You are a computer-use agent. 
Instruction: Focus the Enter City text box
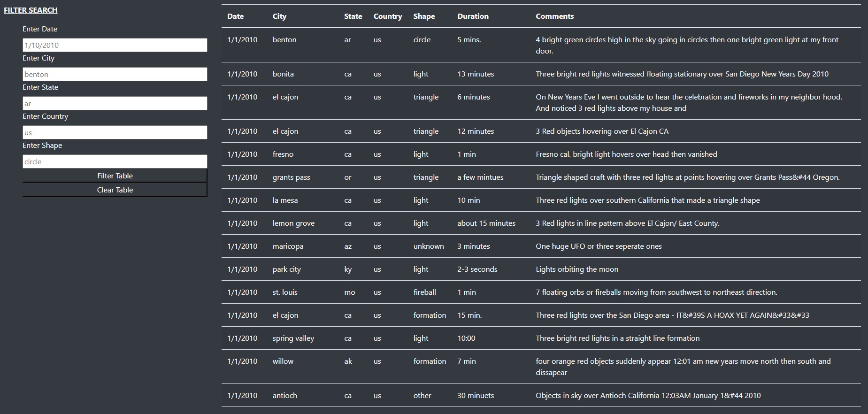[x=115, y=74]
